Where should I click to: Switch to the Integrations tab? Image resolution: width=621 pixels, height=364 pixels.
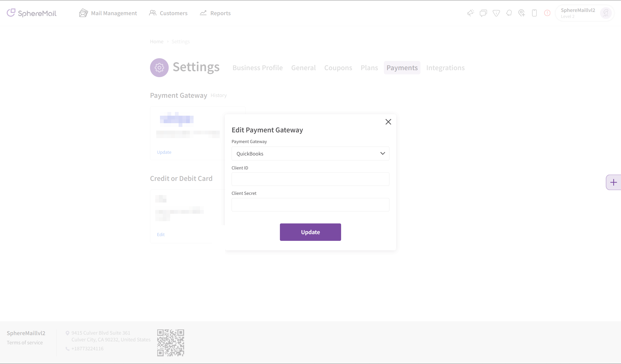click(445, 68)
